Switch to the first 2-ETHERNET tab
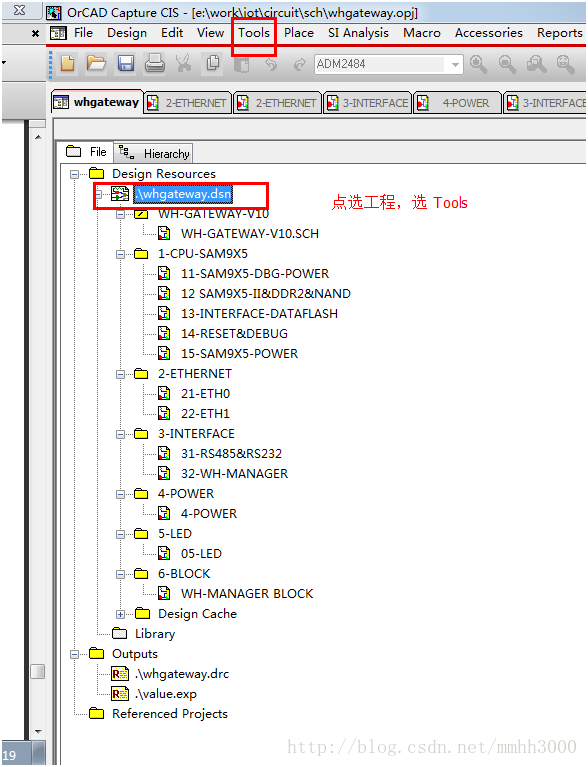 (188, 103)
